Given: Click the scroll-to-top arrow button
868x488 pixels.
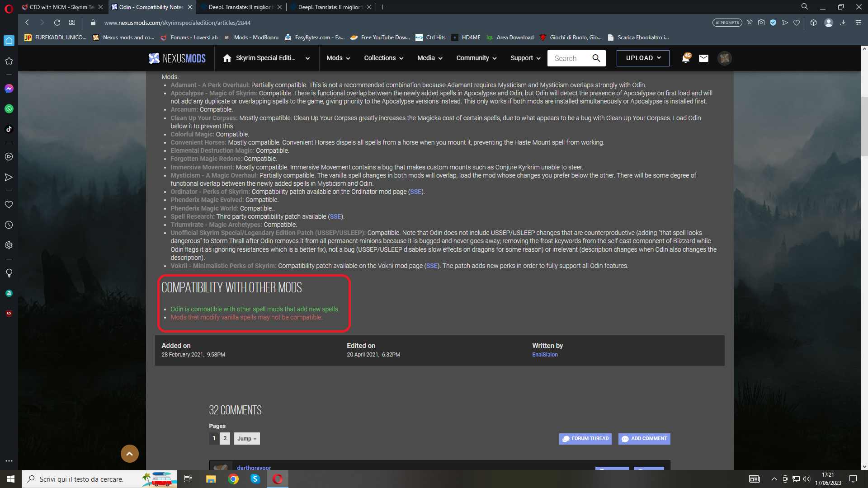Looking at the screenshot, I should 130,454.
